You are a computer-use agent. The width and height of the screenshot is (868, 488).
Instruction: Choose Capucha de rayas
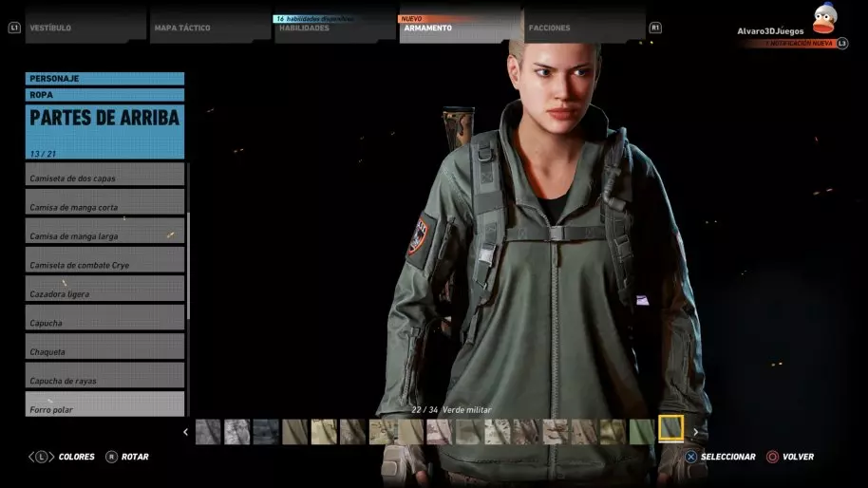tap(104, 376)
